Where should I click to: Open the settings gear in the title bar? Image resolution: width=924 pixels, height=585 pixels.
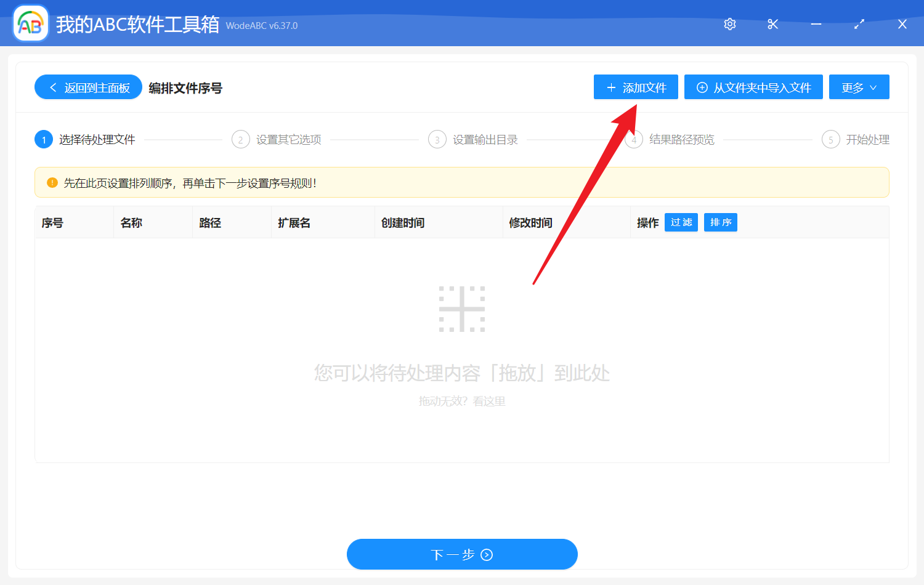click(x=729, y=23)
